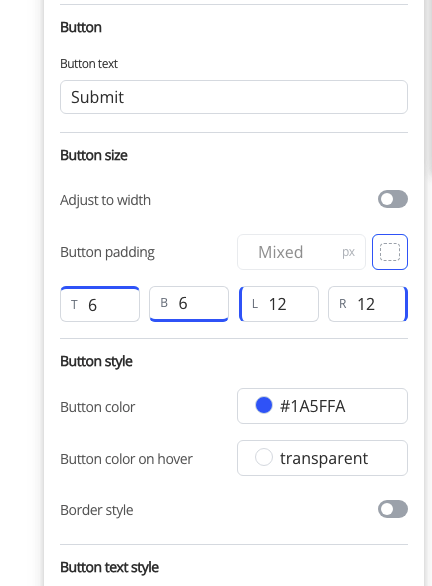The image size is (432, 586).
Task: Click the transparent hover color value text
Action: click(324, 459)
